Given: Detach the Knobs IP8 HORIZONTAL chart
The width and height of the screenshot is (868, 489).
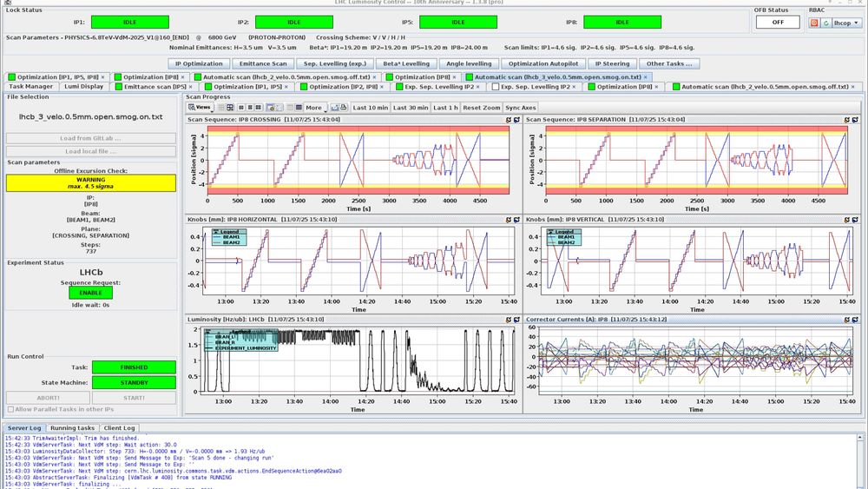Looking at the screenshot, I should (516, 220).
